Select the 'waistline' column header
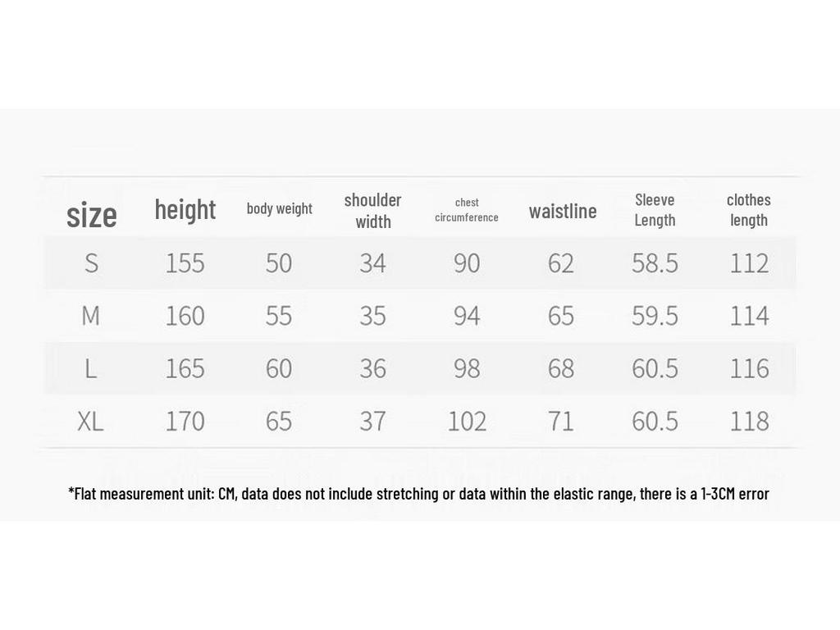 coord(563,211)
